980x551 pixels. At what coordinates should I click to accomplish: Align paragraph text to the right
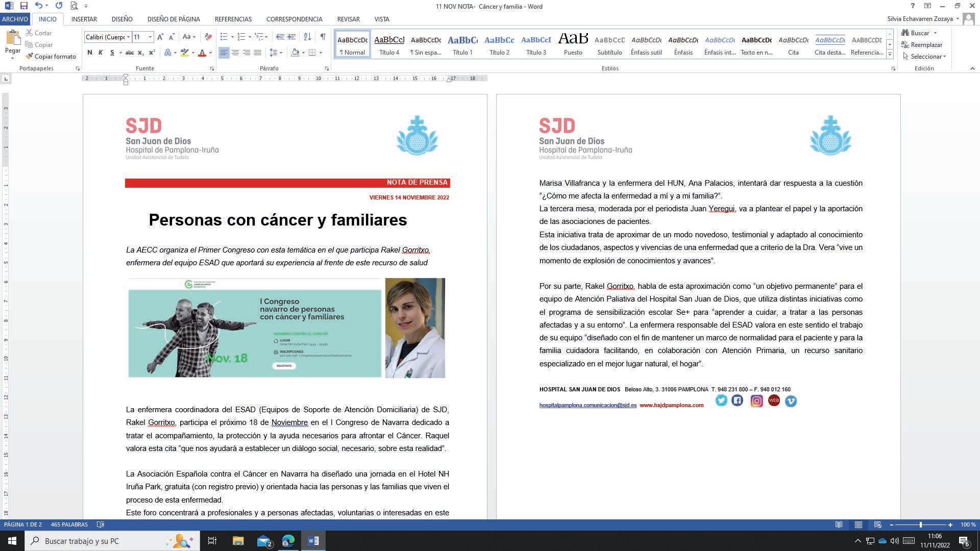point(247,53)
